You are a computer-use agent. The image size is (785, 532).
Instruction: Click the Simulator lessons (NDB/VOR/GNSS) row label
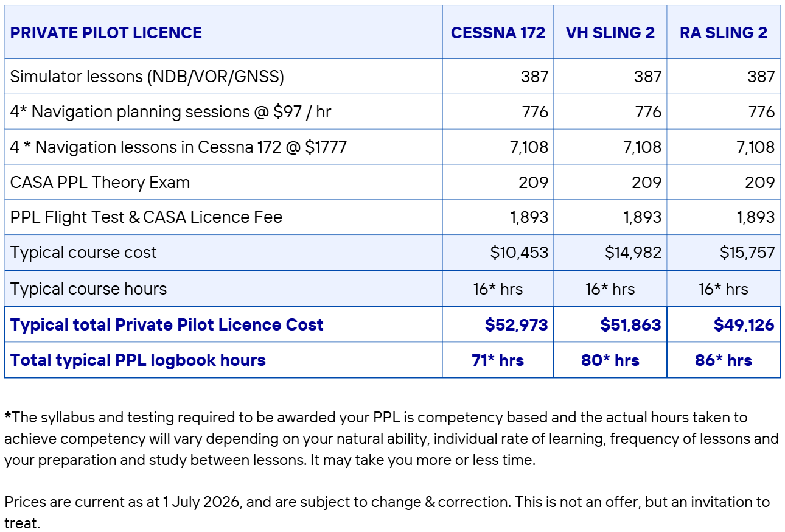click(x=147, y=77)
